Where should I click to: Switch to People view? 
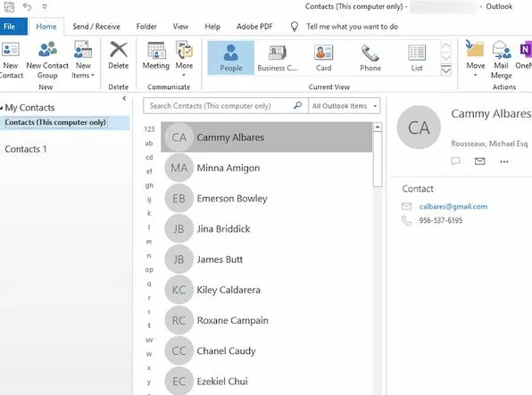(x=230, y=57)
